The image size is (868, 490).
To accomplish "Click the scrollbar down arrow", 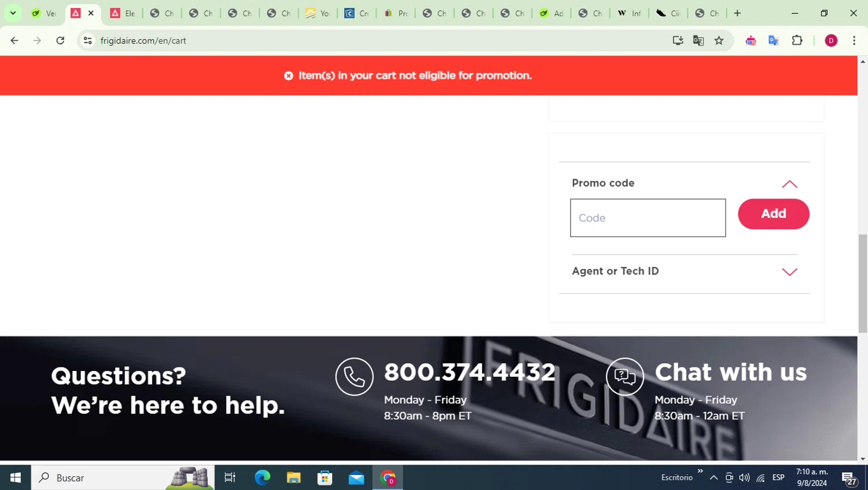I will pyautogui.click(x=863, y=459).
